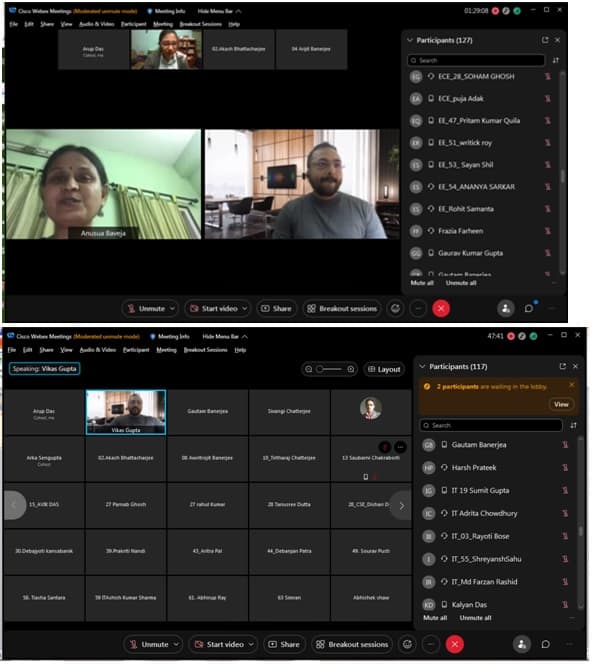Open Breakout sessions in the 127-participant window
593x668 pixels.
342,308
